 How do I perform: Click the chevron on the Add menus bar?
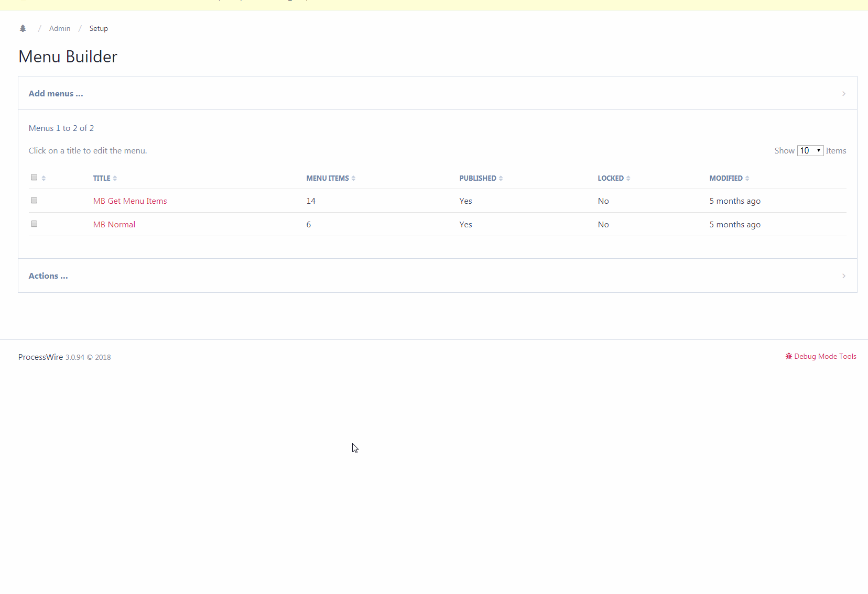[x=843, y=93]
